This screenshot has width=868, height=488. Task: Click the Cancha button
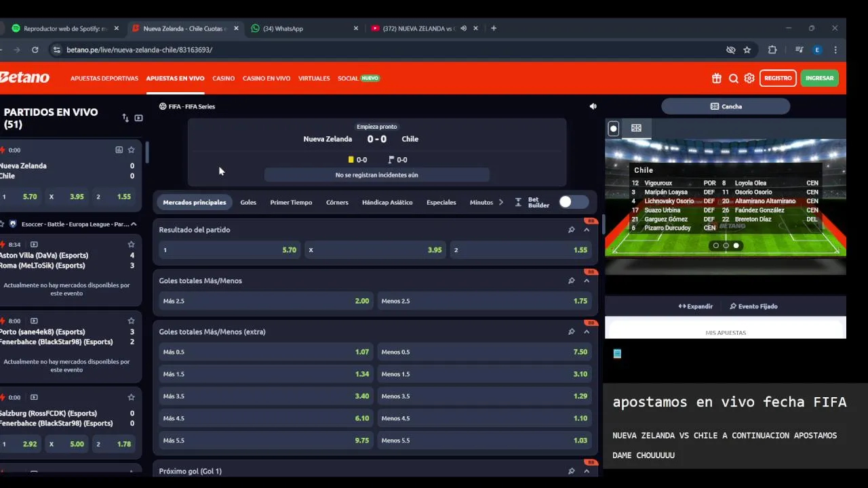(726, 106)
